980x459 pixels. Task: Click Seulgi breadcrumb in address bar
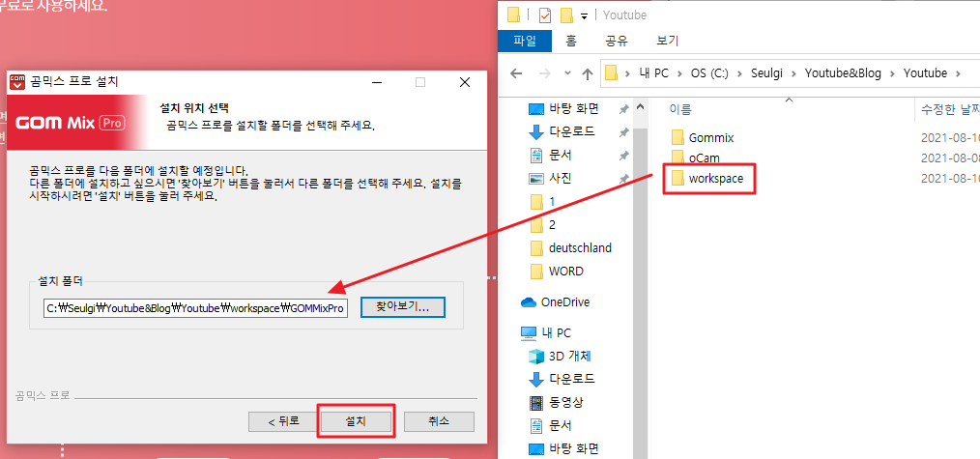click(767, 73)
